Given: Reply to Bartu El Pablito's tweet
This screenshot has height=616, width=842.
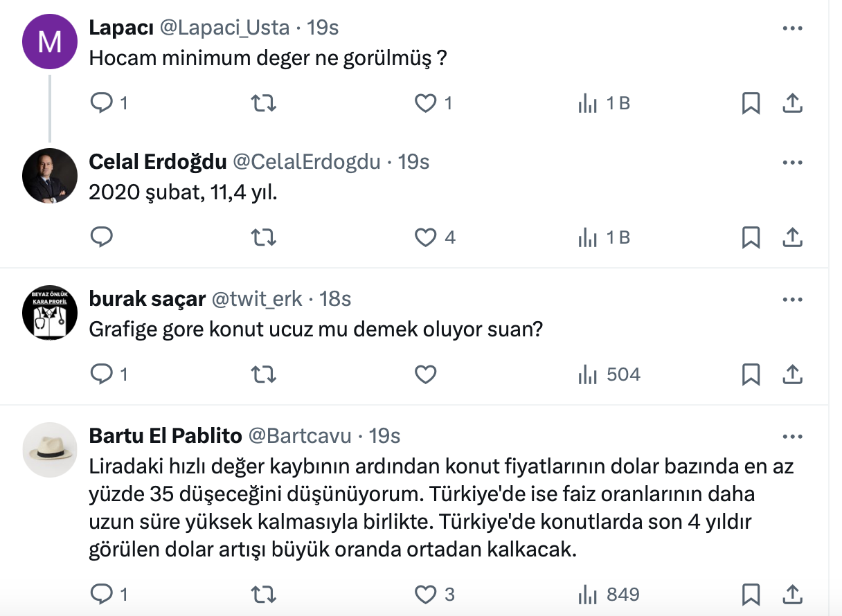Looking at the screenshot, I should tap(102, 595).
